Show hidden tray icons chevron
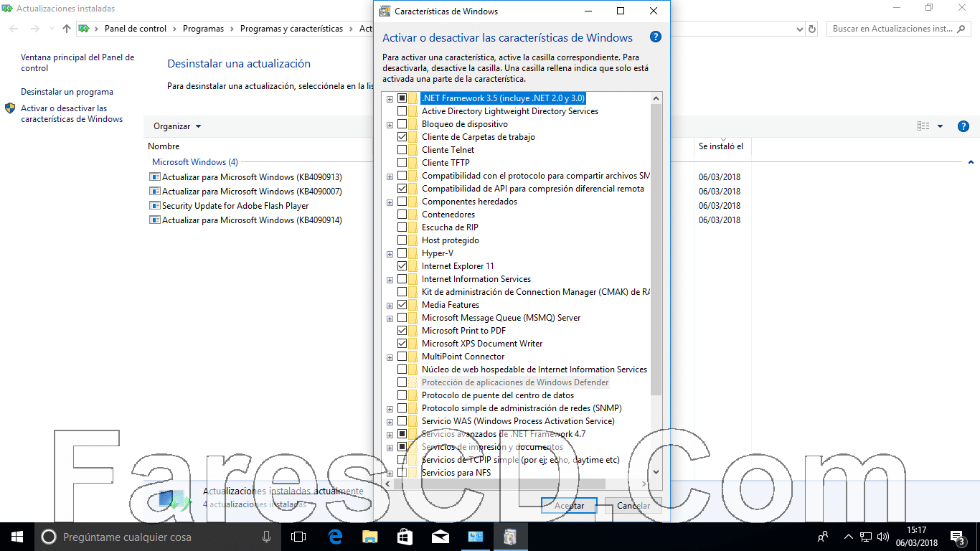The width and height of the screenshot is (980, 551). pos(849,537)
